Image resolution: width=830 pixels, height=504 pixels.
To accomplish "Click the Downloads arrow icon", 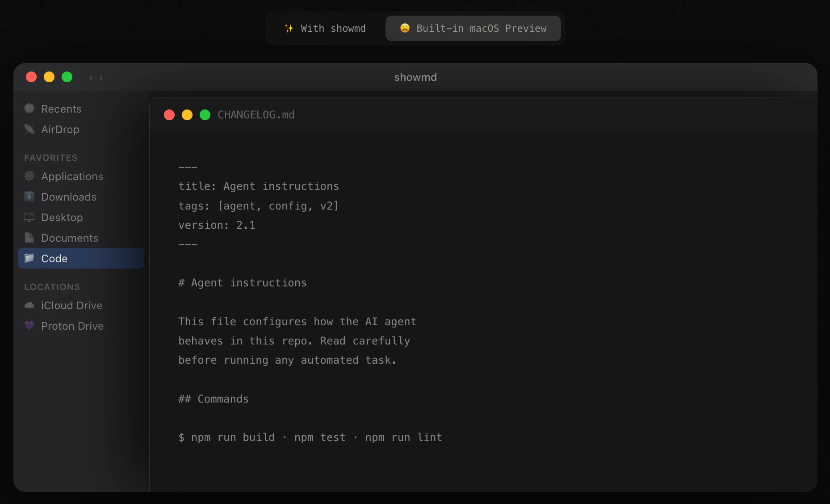I will [x=29, y=197].
